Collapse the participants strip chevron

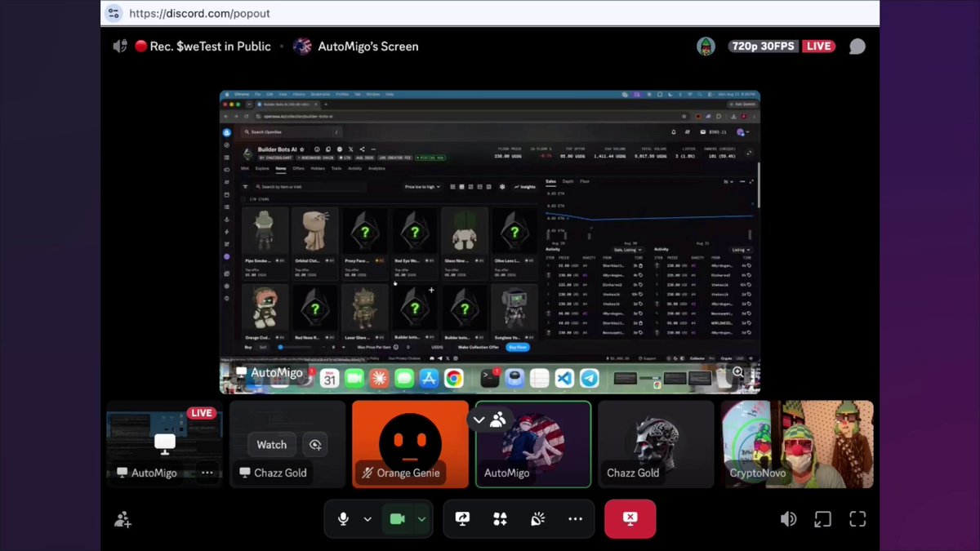tap(479, 420)
